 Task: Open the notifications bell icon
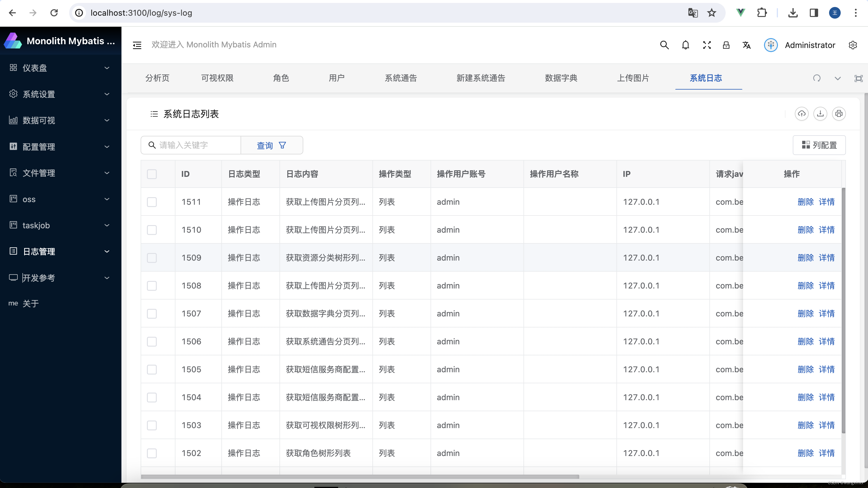tap(686, 45)
